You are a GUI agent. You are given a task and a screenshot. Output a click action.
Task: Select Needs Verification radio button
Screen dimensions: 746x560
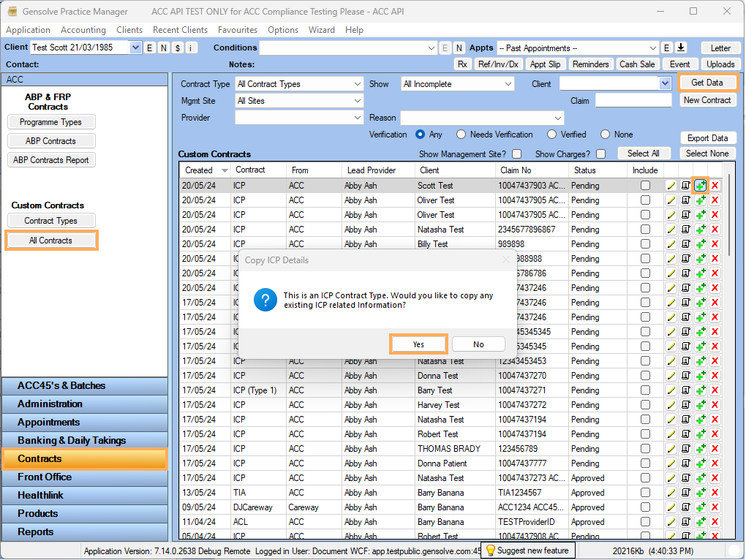pos(461,135)
